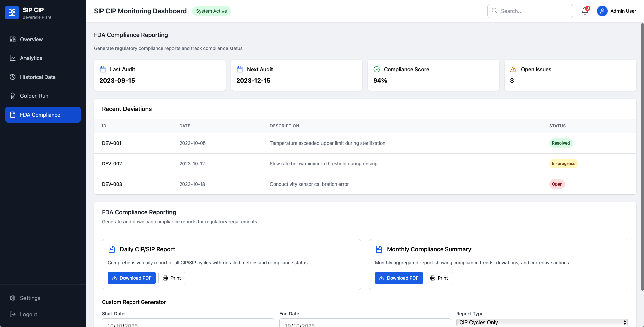Click the Last Audit calendar icon

(103, 69)
